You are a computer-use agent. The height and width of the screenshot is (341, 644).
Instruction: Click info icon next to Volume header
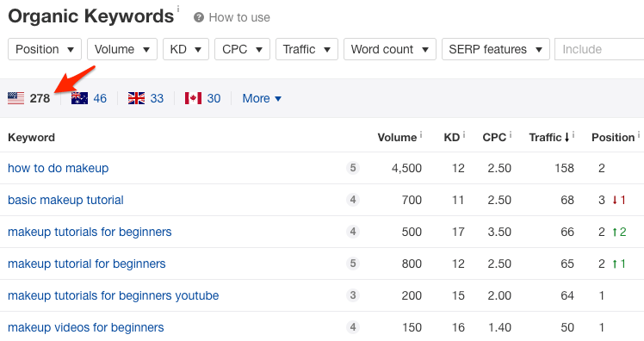[x=421, y=134]
